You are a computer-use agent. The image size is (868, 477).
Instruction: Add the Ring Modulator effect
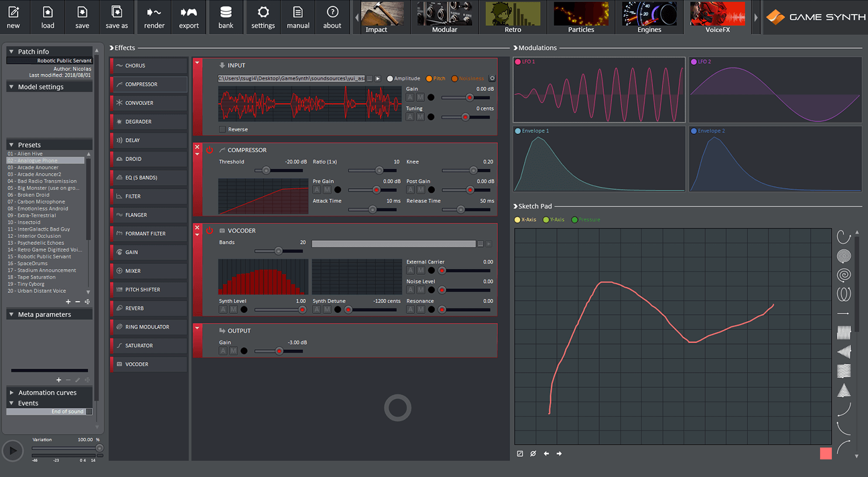tap(149, 327)
